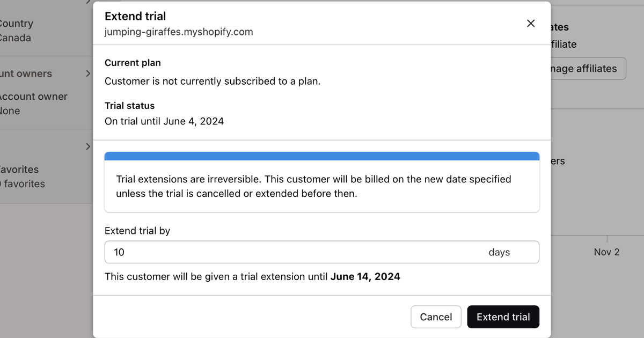The width and height of the screenshot is (644, 338).
Task: Select the jumping-giraffes.myshopify.com store domain text
Action: pos(179,32)
